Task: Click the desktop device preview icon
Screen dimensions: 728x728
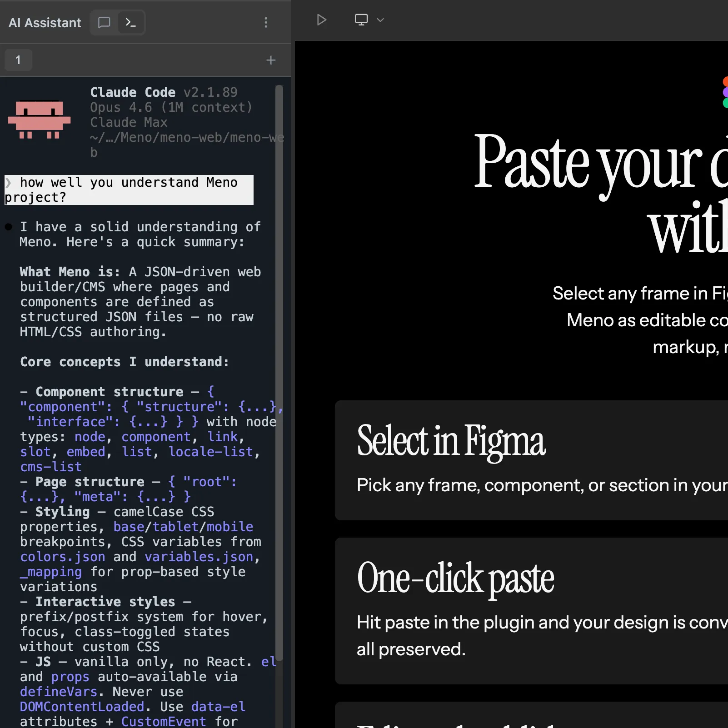Action: pos(361,20)
